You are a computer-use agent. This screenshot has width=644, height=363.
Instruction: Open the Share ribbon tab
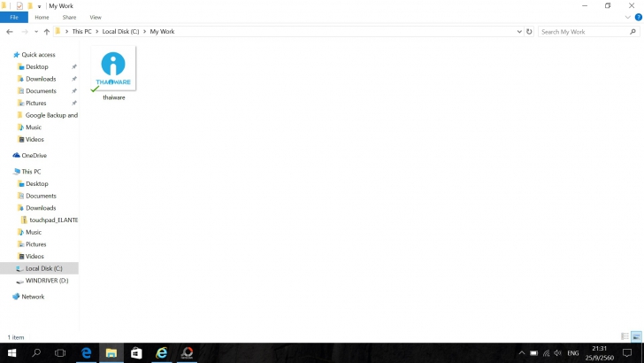69,18
